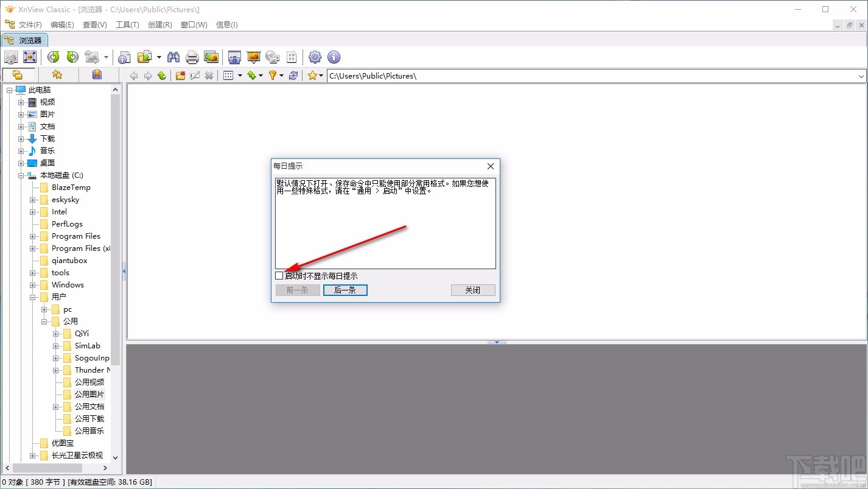Open dropdown arrow next to batch convert

[x=159, y=57]
